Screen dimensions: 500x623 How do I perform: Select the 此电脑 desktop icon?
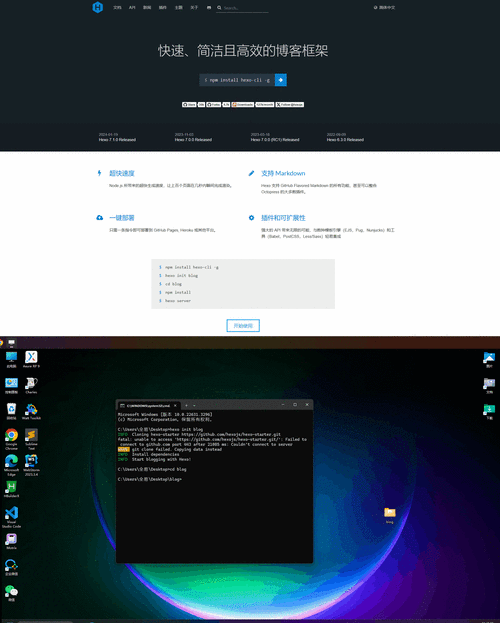click(x=11, y=359)
